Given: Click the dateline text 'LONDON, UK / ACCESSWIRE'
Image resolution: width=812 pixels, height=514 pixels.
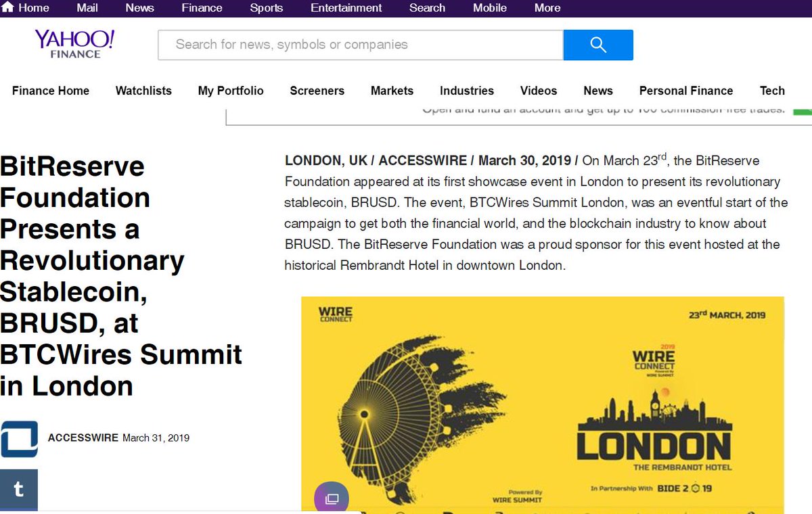Looking at the screenshot, I should 376,161.
